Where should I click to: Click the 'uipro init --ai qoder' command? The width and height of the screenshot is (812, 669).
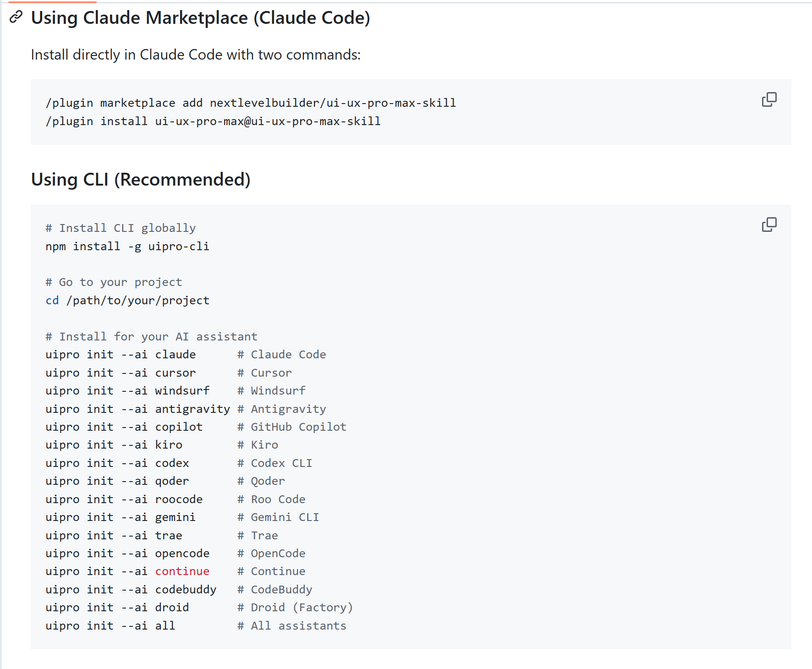[117, 481]
